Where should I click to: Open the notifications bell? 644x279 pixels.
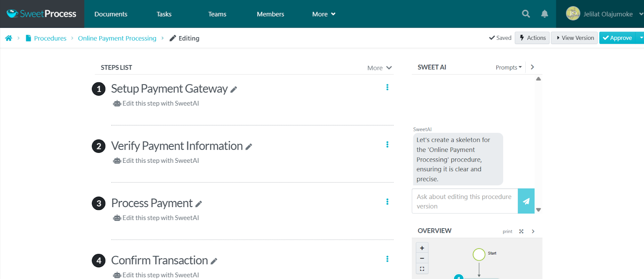coord(545,14)
